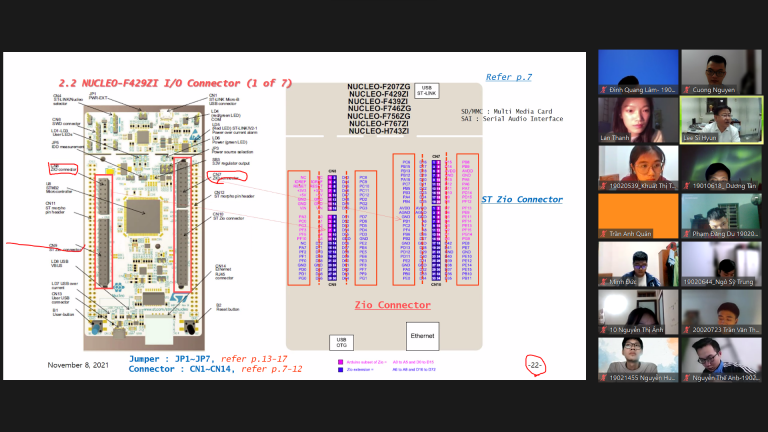
Task: Click the 'SAI : Serial Audio Interface' note
Action: tap(512, 119)
